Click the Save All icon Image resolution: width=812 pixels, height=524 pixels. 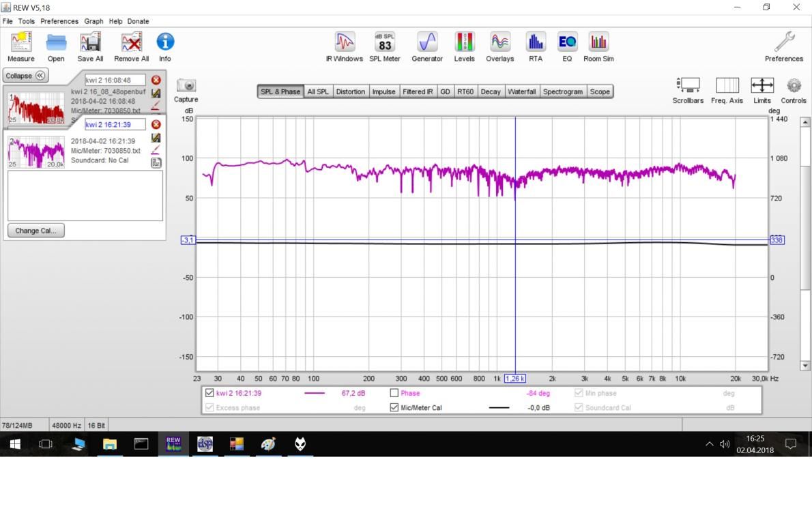click(x=90, y=46)
